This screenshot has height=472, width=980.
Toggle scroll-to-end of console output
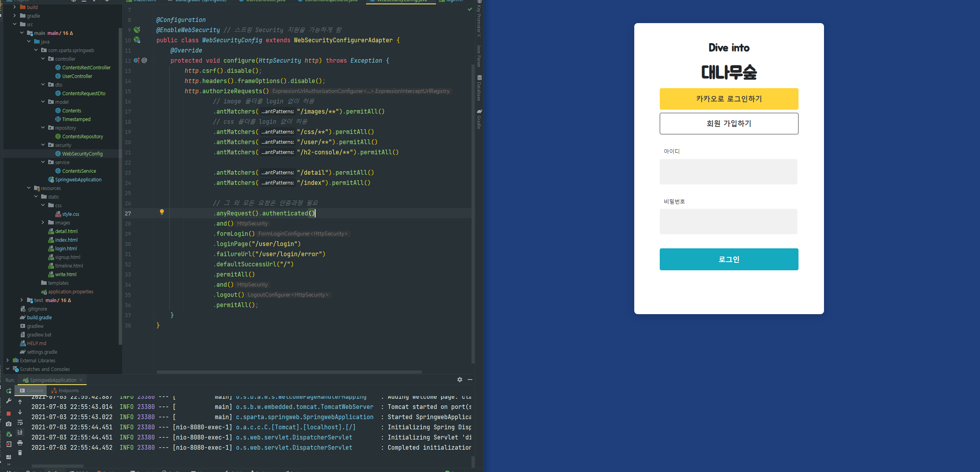pos(20,432)
